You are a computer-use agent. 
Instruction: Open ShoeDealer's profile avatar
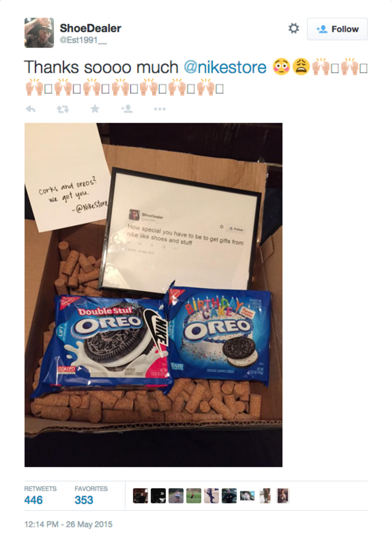point(39,33)
